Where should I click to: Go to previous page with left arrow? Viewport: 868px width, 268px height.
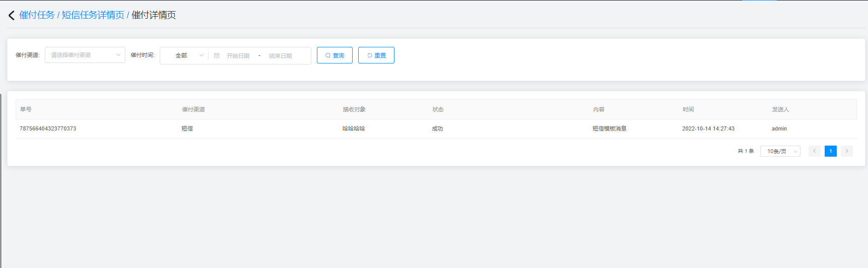(814, 151)
